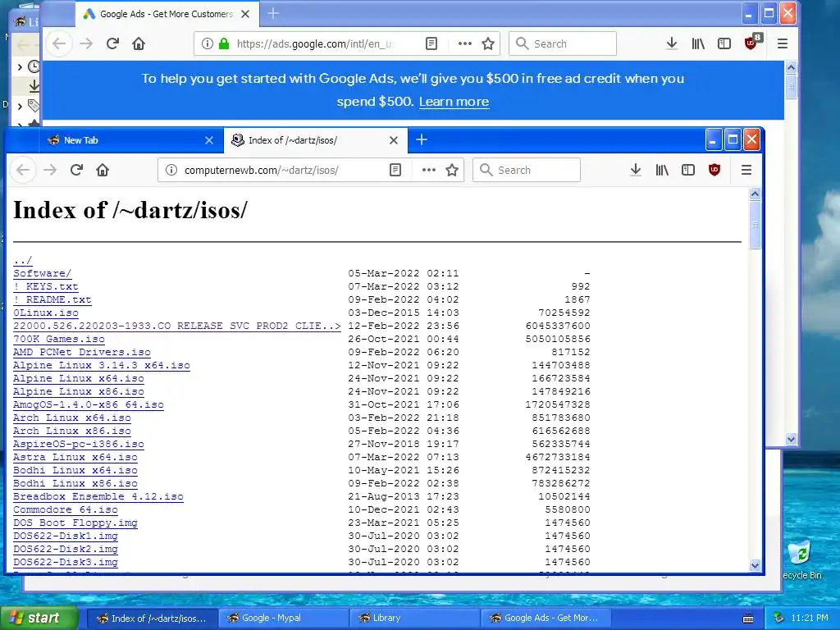Open the ! README.txt file
The image size is (840, 630).
point(52,299)
